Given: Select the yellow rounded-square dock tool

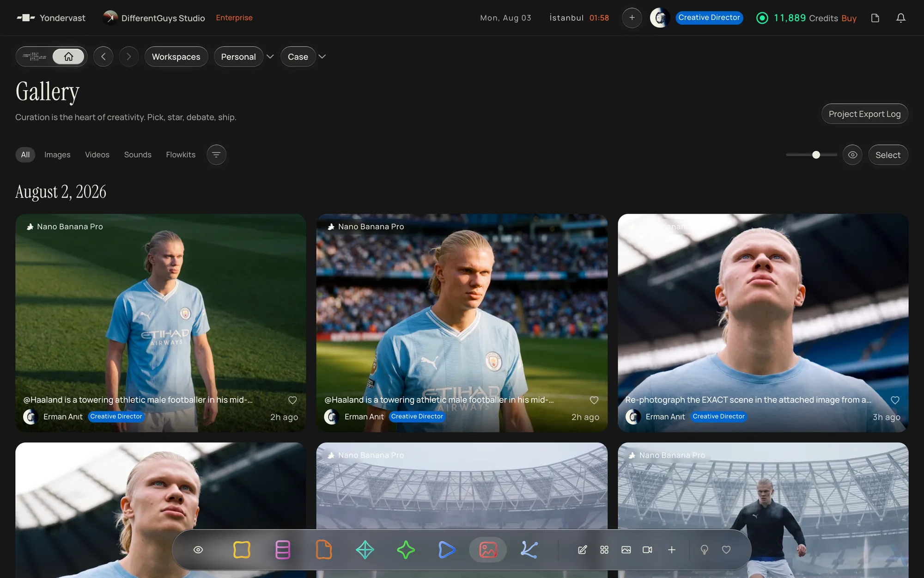Looking at the screenshot, I should click(242, 550).
